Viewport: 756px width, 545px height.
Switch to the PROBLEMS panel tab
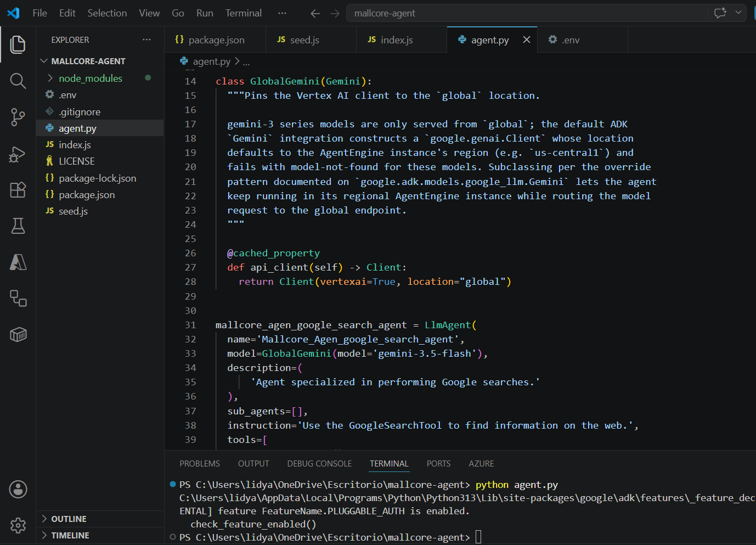click(x=200, y=464)
